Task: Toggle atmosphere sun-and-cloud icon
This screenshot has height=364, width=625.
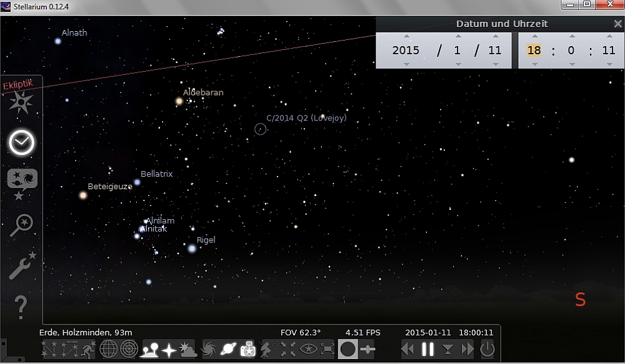Action: pos(188,349)
